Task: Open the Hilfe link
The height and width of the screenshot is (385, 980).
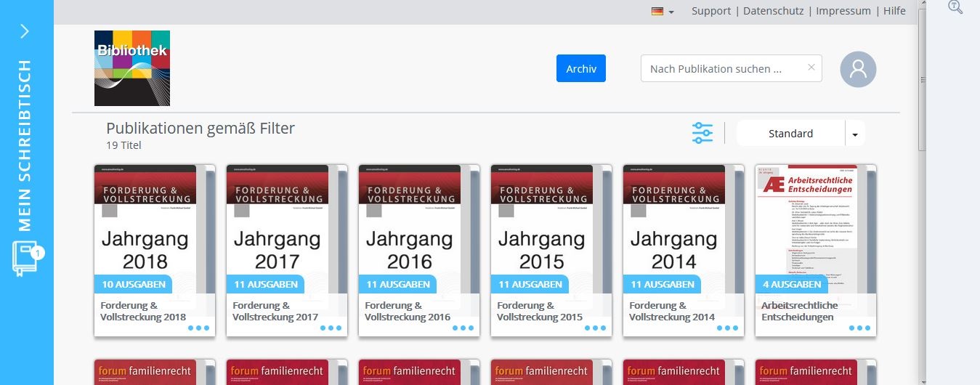Action: point(894,11)
